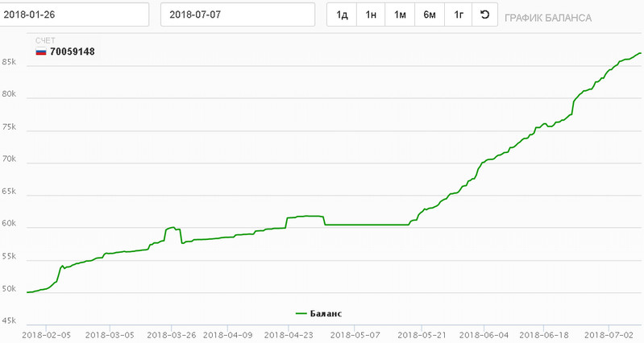This screenshot has width=644, height=343.
Task: Click the 65k y-axis label
Action: click(x=9, y=192)
